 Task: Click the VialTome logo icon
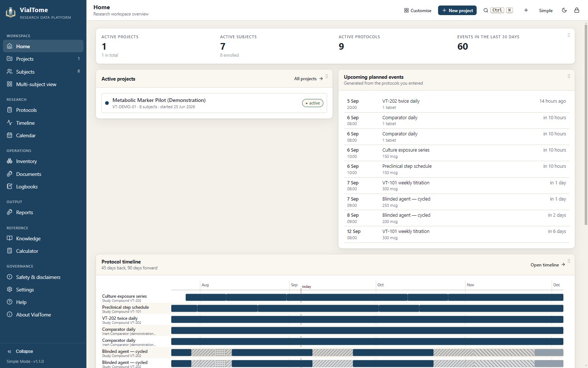point(11,13)
